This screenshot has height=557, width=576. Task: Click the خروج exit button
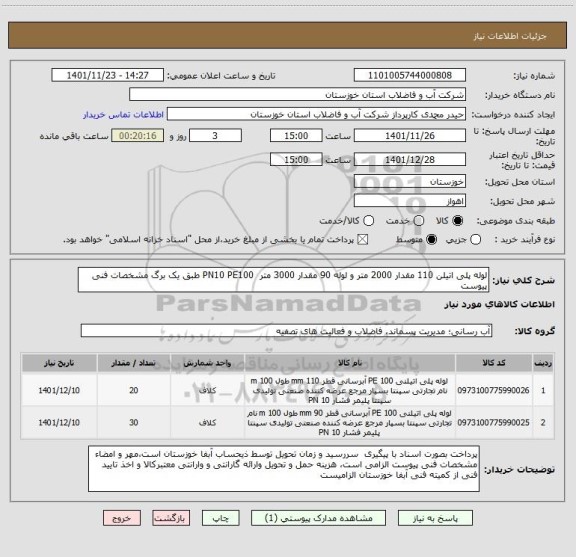coord(122,518)
